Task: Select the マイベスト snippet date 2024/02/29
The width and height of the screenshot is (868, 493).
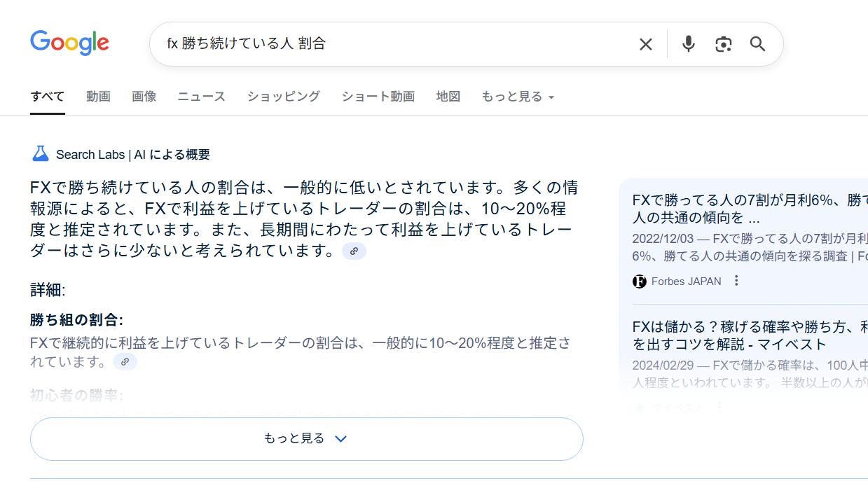Action: 663,365
